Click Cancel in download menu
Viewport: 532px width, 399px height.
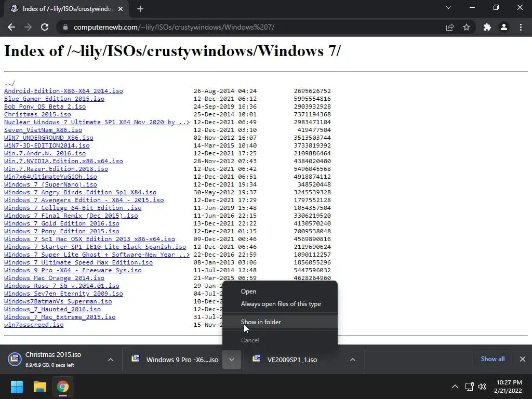tap(280, 340)
